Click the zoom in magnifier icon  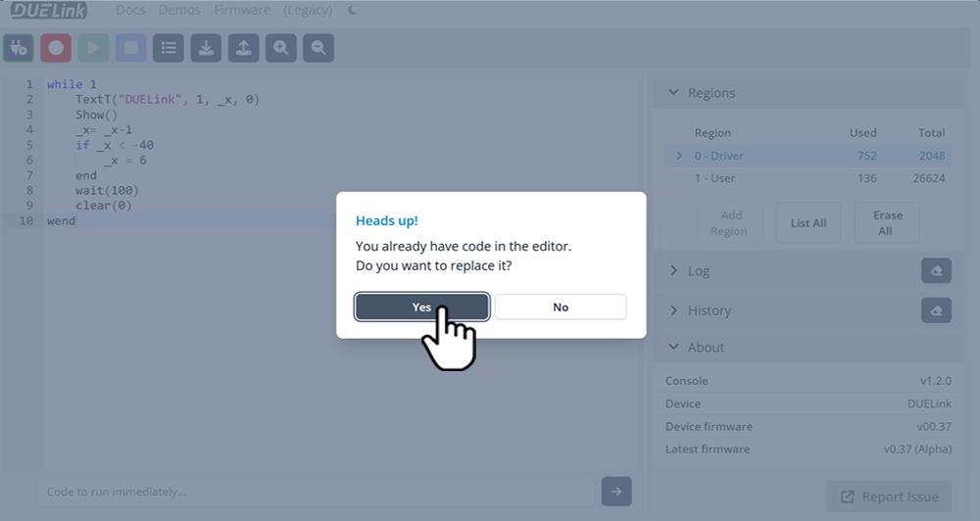pyautogui.click(x=281, y=47)
